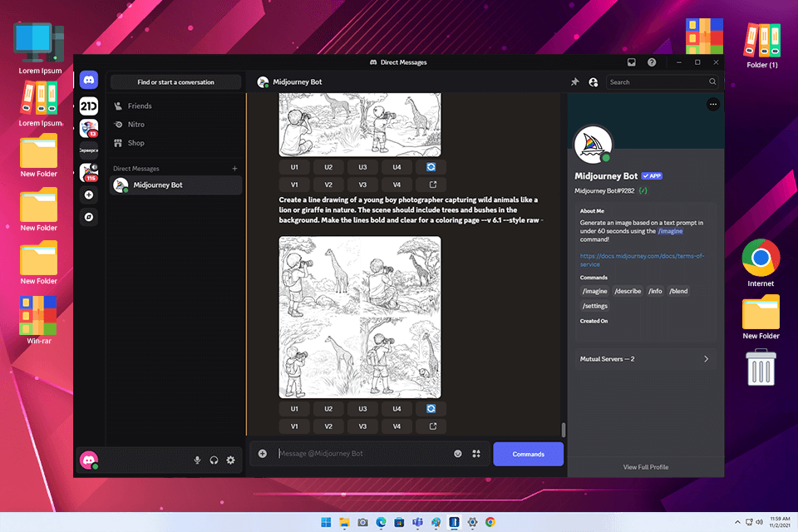Click the /imagine link in About Me
Image resolution: width=798 pixels, height=532 pixels.
click(x=670, y=231)
